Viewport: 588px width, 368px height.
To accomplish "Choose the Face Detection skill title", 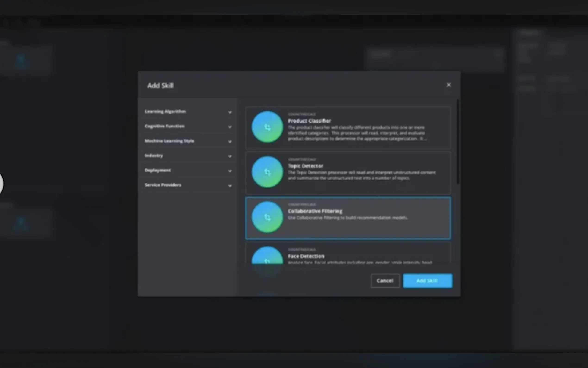I will point(306,256).
